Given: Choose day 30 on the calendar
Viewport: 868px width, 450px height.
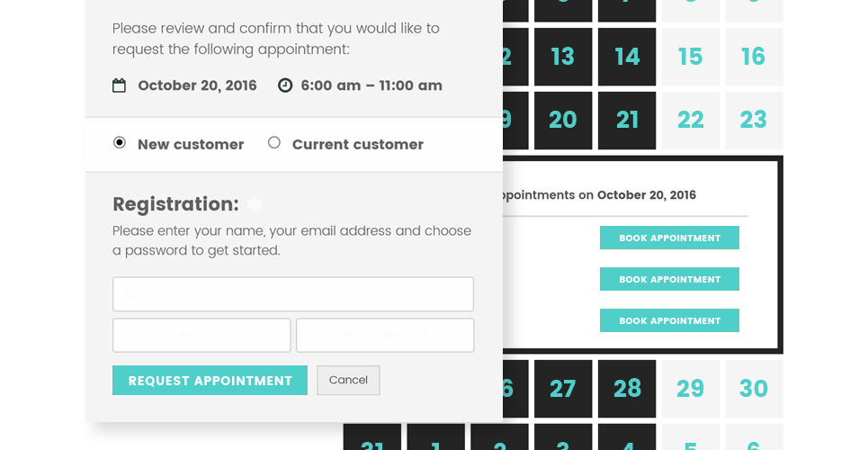Looking at the screenshot, I should tap(754, 389).
